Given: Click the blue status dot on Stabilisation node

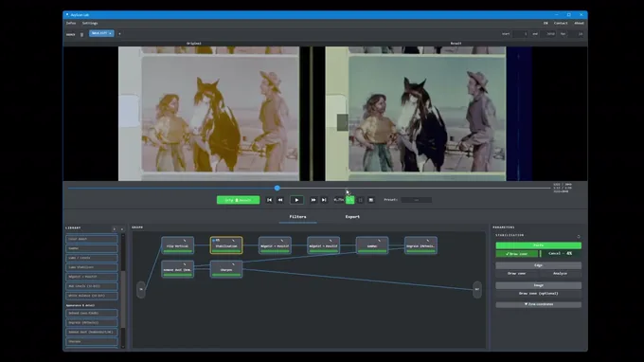Looking at the screenshot, I should 214,241.
